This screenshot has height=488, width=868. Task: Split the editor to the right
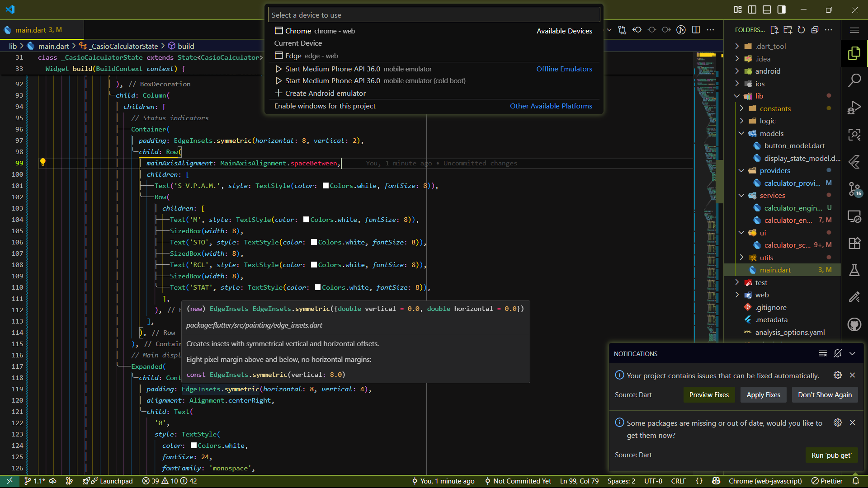(x=696, y=30)
